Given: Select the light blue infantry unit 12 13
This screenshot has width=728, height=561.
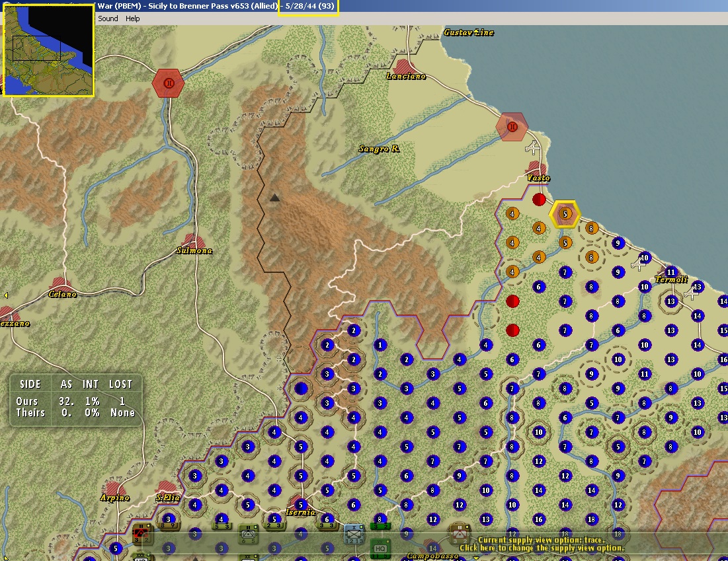Looking at the screenshot, I should [354, 534].
